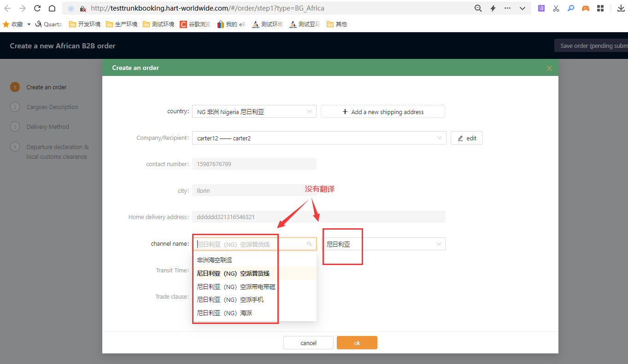Click the orange ok button
Viewport: 628px width, 364px height.
[x=357, y=343]
